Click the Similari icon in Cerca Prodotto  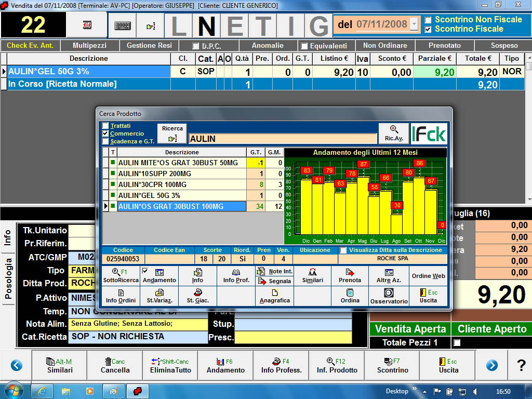pos(312,275)
